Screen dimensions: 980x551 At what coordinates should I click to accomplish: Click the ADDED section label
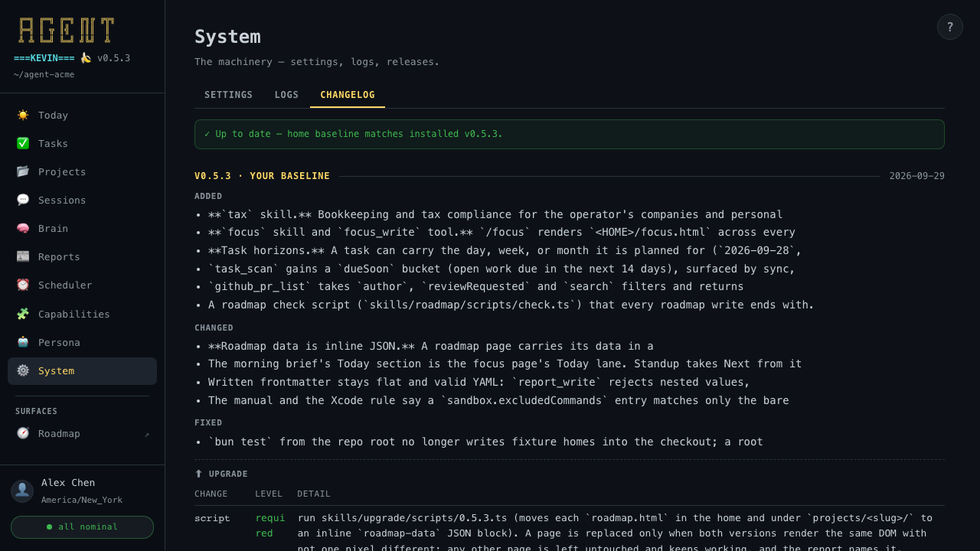pyautogui.click(x=208, y=196)
